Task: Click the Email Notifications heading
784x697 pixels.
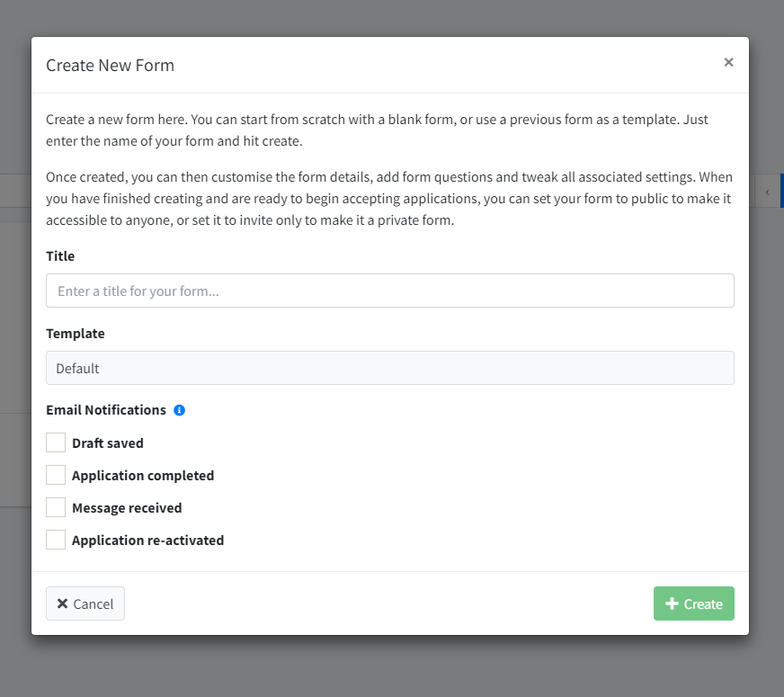Action: point(106,410)
